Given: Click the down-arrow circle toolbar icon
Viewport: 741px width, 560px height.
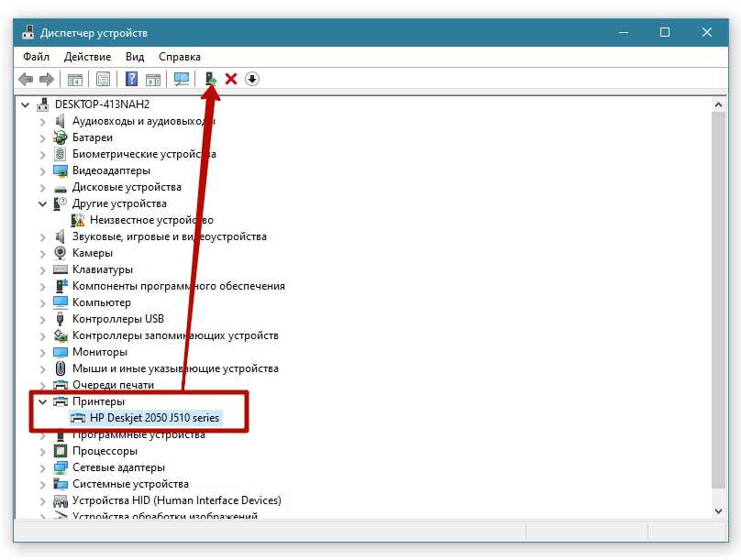Looking at the screenshot, I should click(x=252, y=79).
